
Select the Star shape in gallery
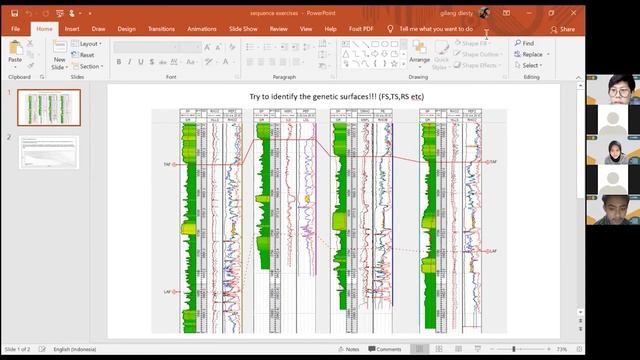[x=394, y=64]
